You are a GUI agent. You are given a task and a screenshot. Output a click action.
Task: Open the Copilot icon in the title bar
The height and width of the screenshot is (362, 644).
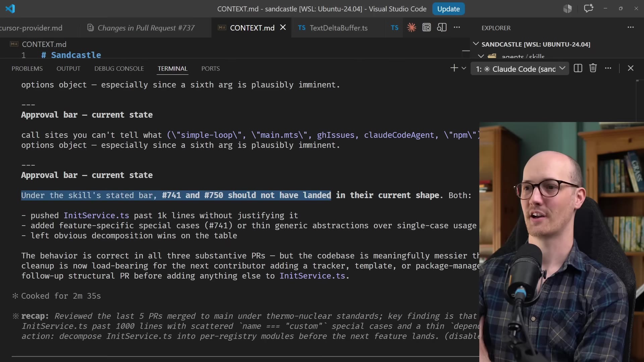click(x=568, y=9)
